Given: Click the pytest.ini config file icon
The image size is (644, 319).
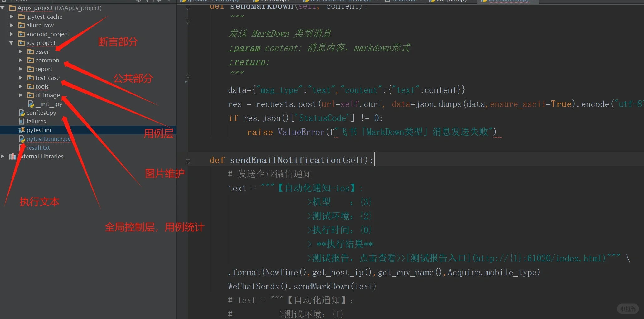Looking at the screenshot, I should coord(22,130).
